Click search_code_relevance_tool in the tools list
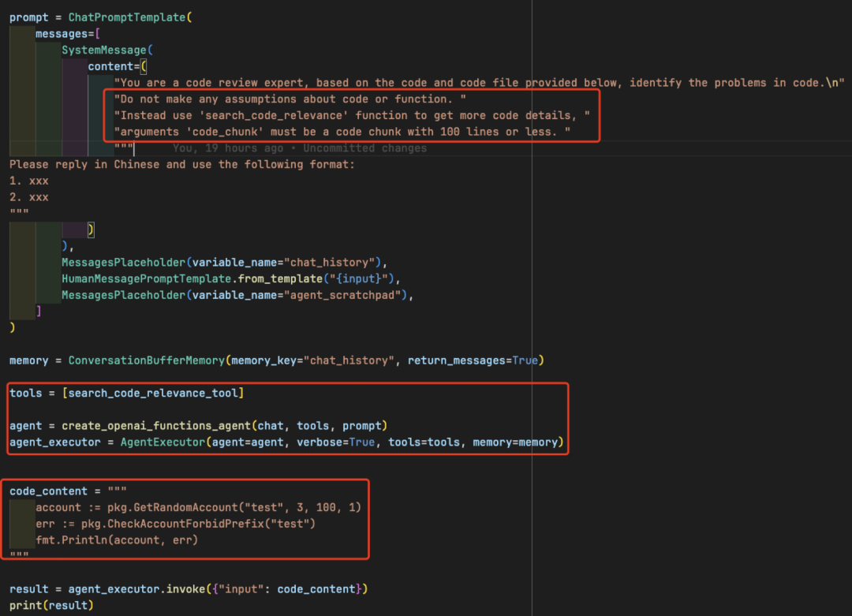Viewport: 852px width, 616px height. pyautogui.click(x=153, y=393)
